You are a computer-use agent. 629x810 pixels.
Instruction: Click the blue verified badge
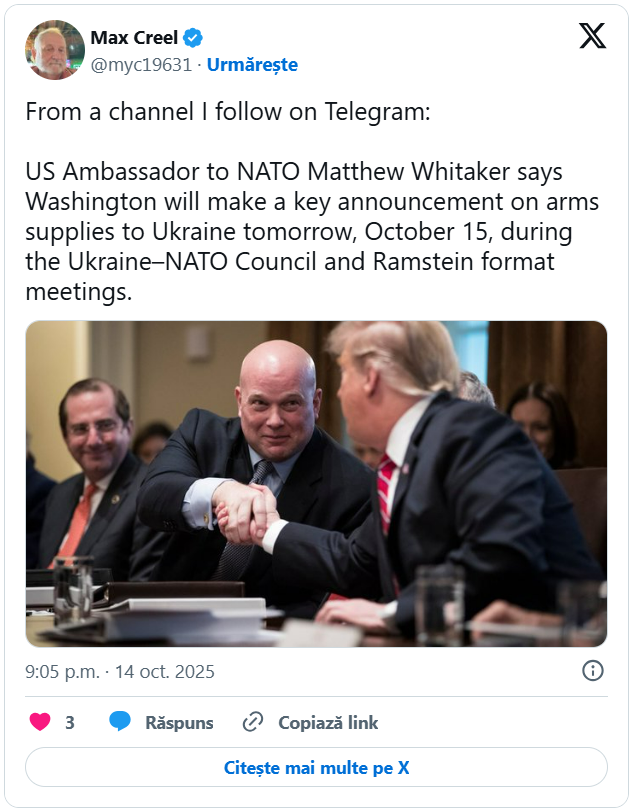pos(193,38)
